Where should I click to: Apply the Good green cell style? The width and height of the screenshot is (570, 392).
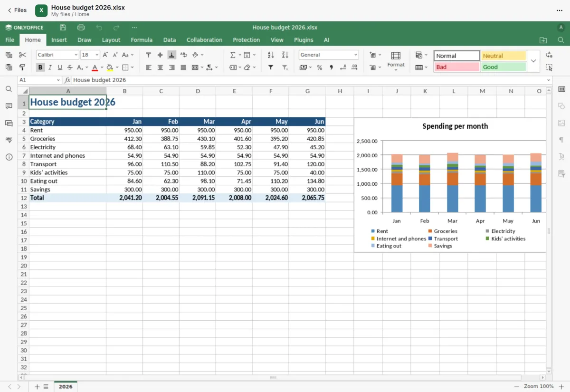pos(503,67)
